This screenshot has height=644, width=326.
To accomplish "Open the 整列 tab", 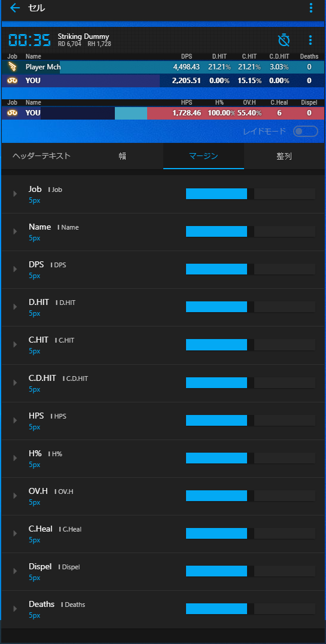I will coord(284,156).
